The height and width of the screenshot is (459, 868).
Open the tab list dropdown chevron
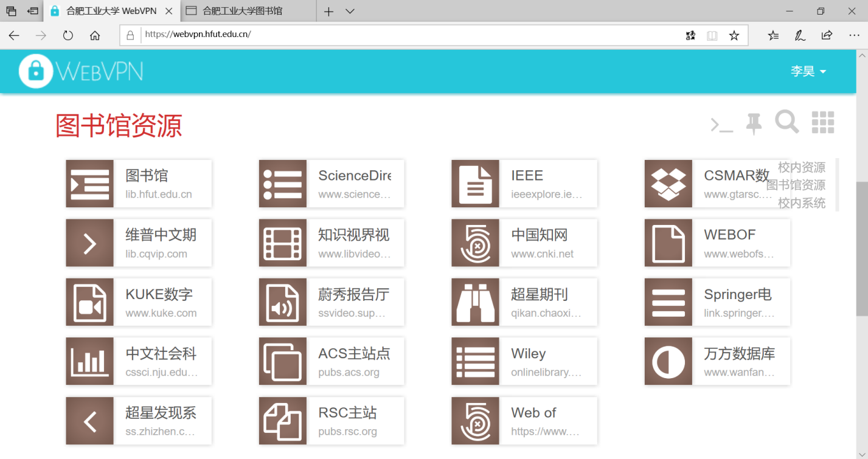350,11
